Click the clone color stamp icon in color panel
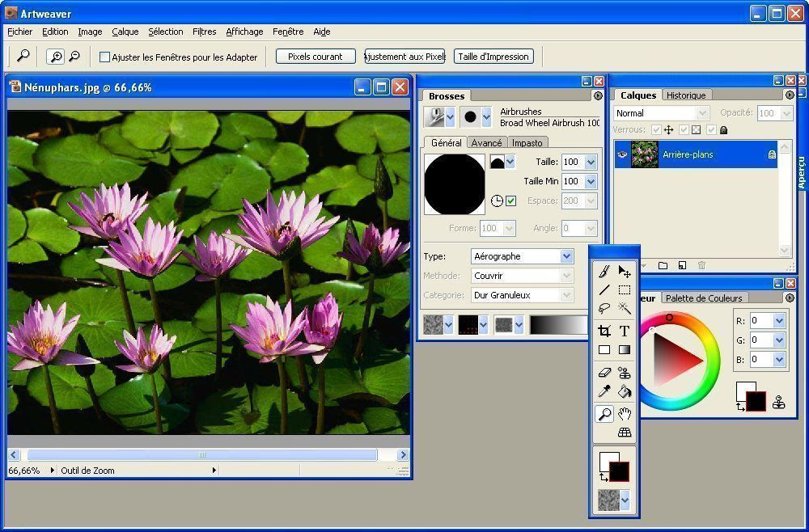 point(778,402)
